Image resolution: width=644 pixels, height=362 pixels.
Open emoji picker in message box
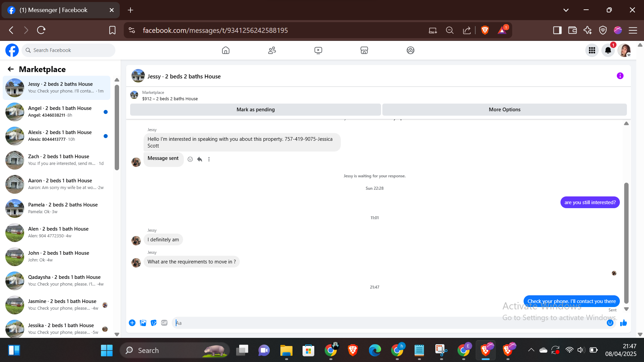610,323
